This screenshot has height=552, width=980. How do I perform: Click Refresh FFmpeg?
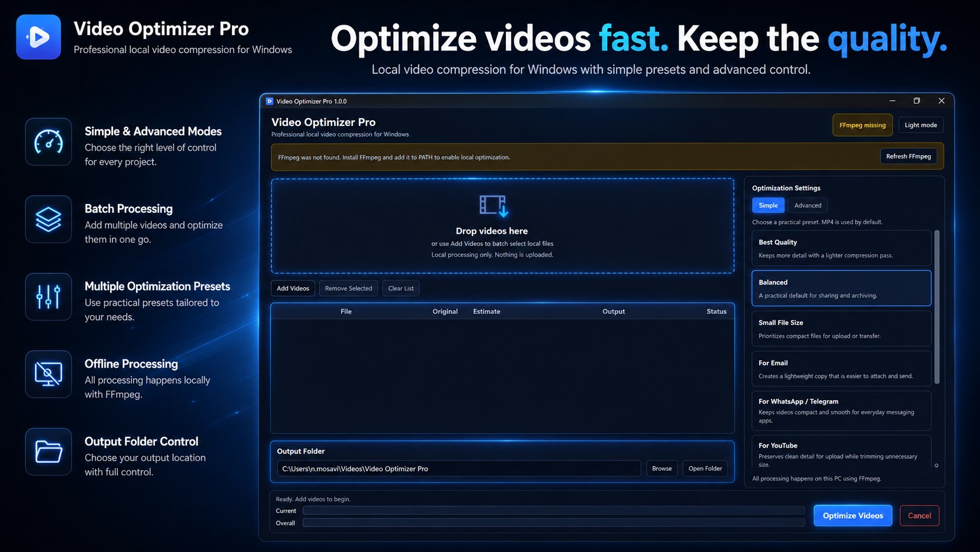coord(908,157)
